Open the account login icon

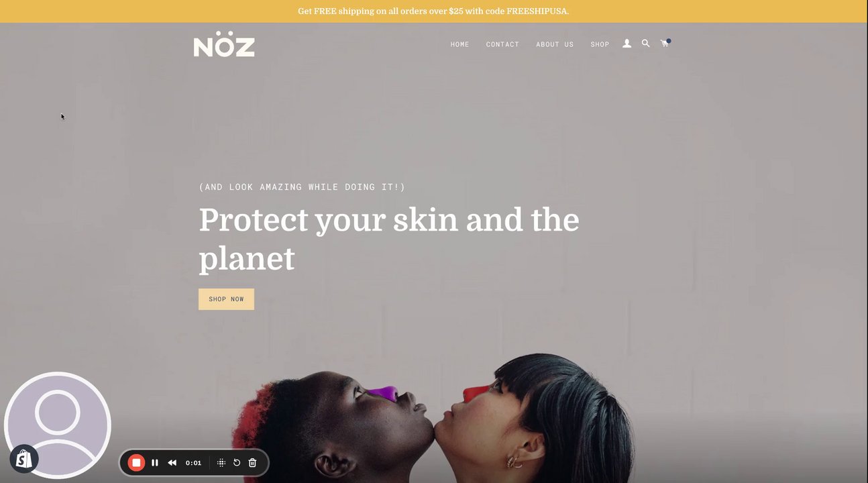tap(627, 44)
